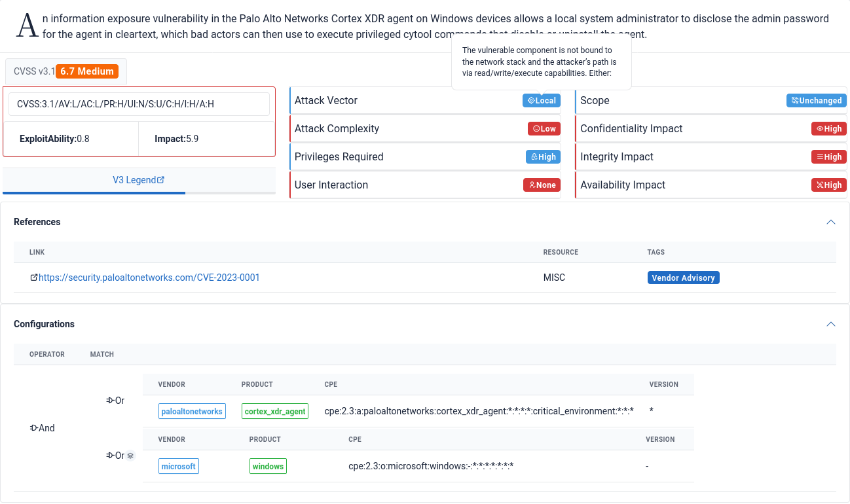Select the microsoft vendor tag
Screen dimensions: 850x504
click(x=179, y=466)
